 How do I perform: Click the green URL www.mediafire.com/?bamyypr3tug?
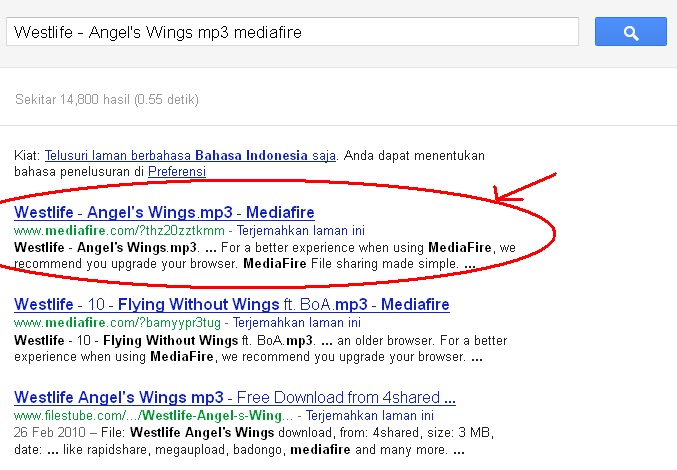117,322
